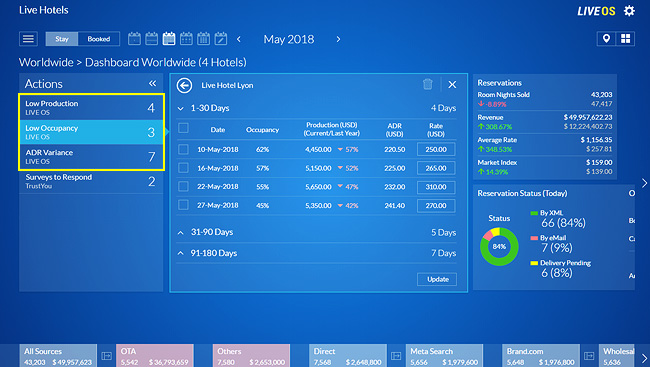The width and height of the screenshot is (650, 367).
Task: Click Worldwide in the breadcrumb
Action: (x=46, y=62)
